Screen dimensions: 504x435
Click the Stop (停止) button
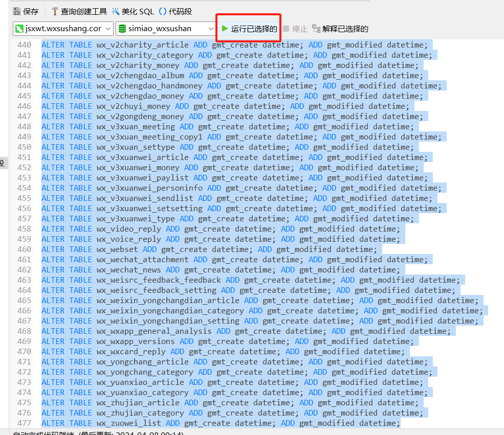pos(295,29)
